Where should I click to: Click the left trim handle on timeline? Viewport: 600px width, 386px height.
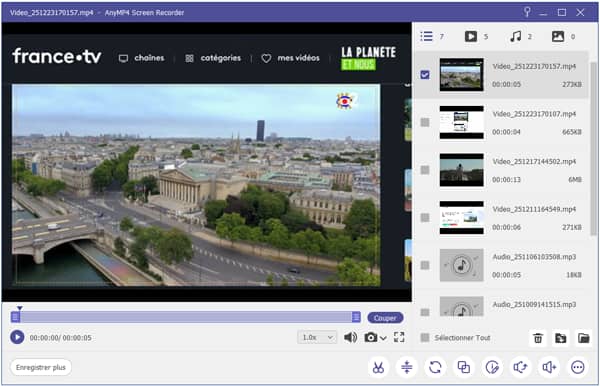click(x=15, y=317)
